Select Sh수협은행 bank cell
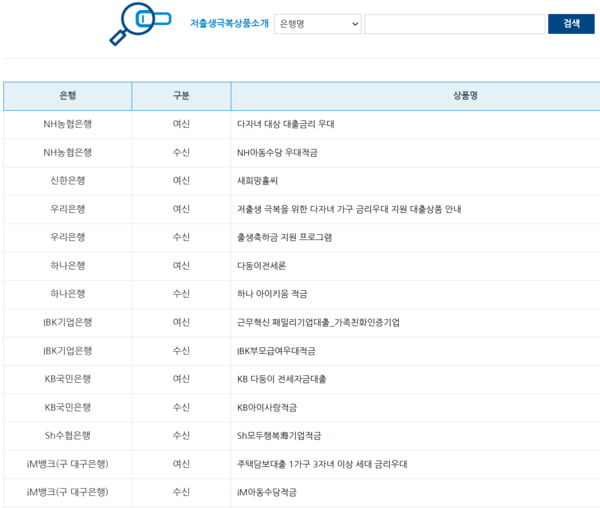600x508 pixels. click(68, 436)
